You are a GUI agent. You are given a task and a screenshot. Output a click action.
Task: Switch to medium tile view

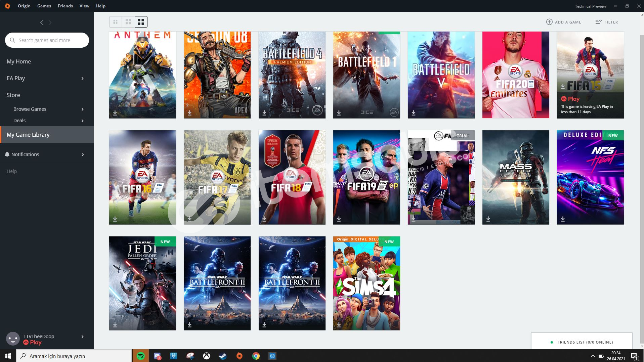point(128,22)
